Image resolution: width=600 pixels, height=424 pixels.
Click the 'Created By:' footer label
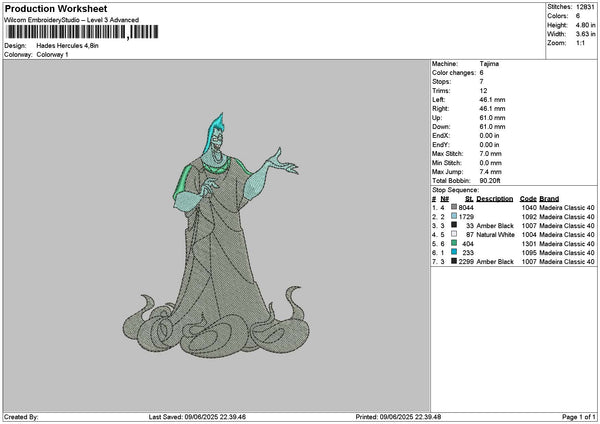coord(21,417)
